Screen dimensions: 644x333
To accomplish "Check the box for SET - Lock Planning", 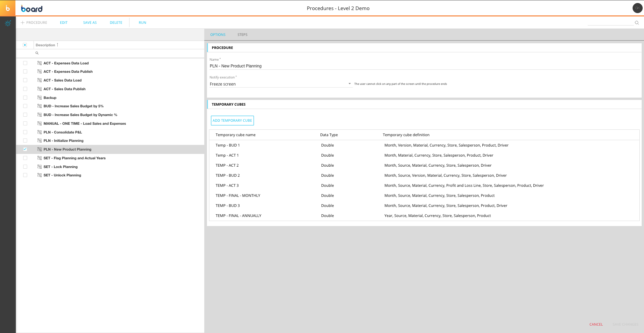I will point(25,167).
